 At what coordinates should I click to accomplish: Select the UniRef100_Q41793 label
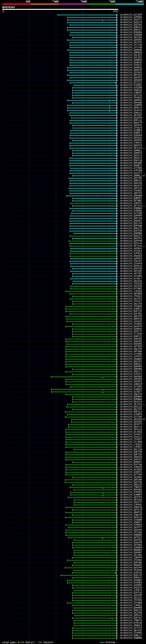click(131, 304)
